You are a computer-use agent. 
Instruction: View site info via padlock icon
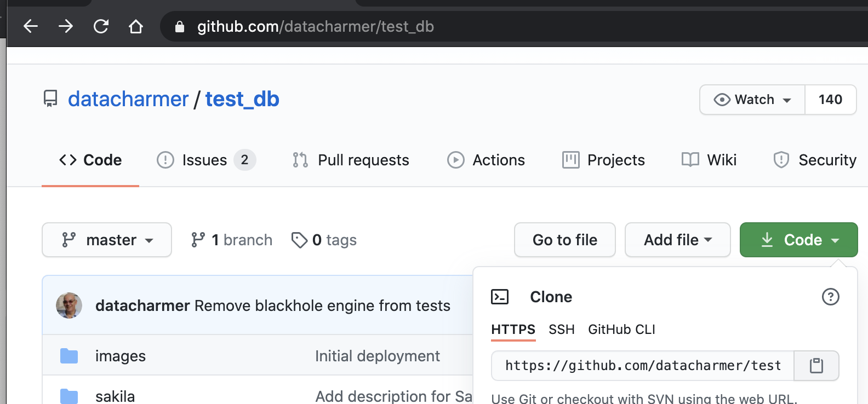click(179, 26)
